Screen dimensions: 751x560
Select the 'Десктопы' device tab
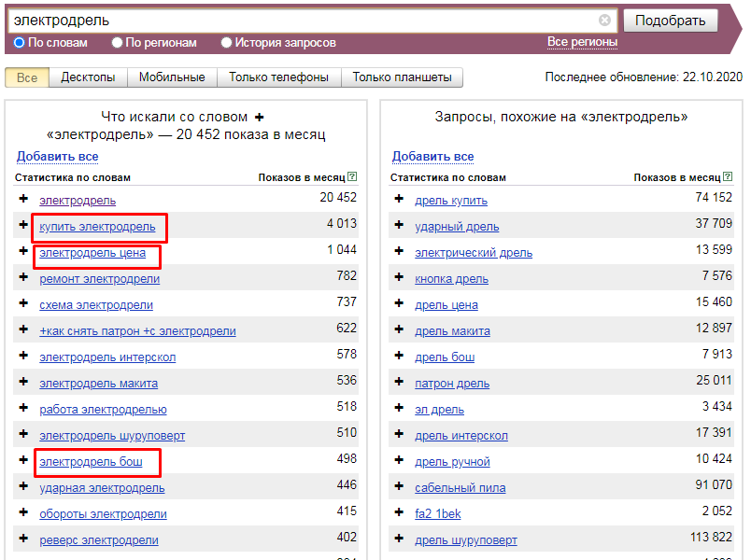(88, 77)
